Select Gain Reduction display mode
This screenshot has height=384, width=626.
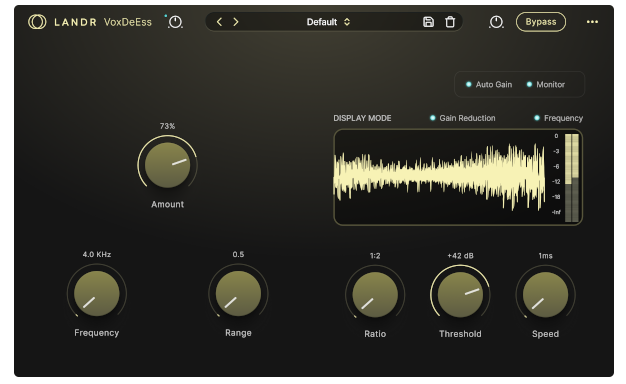(463, 118)
